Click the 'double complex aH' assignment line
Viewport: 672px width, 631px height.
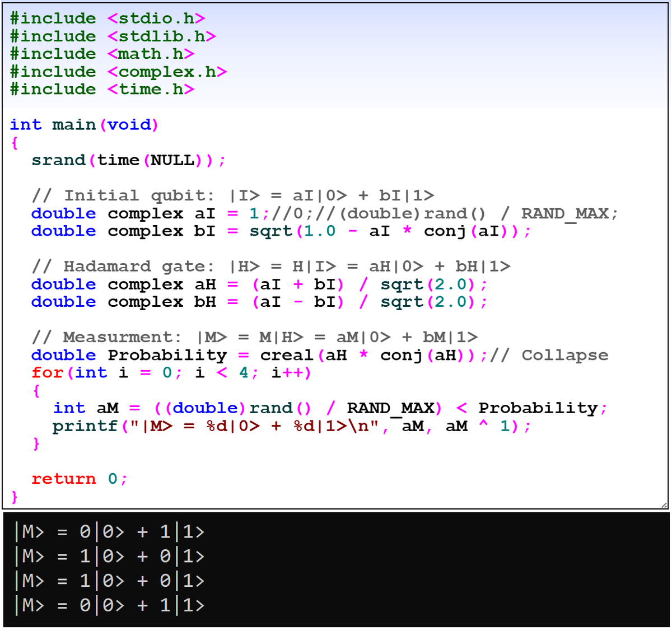coord(260,284)
